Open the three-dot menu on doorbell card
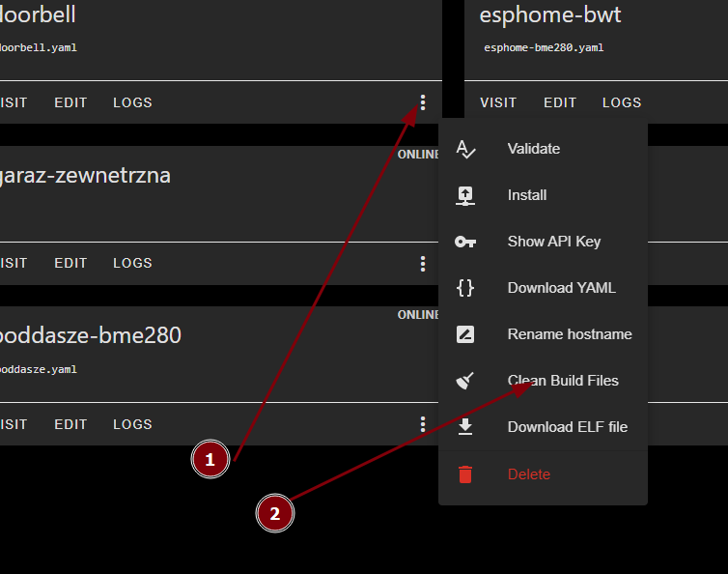Screen dimensions: 728x574 click(x=423, y=102)
